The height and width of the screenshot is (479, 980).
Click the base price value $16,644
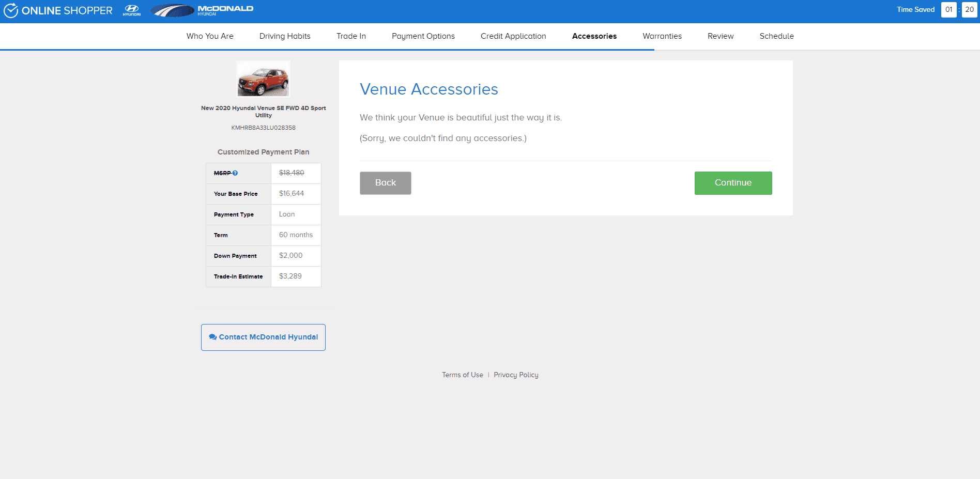point(292,194)
